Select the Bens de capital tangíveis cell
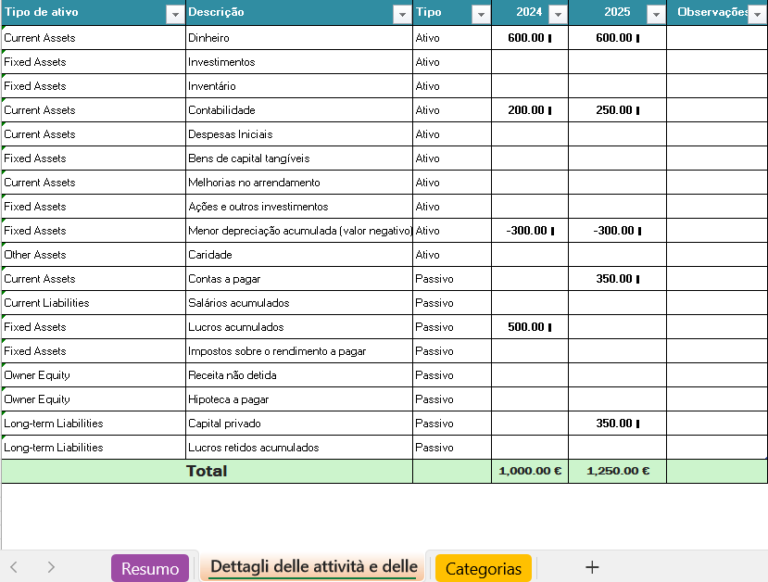The height and width of the screenshot is (582, 768). pyautogui.click(x=299, y=158)
